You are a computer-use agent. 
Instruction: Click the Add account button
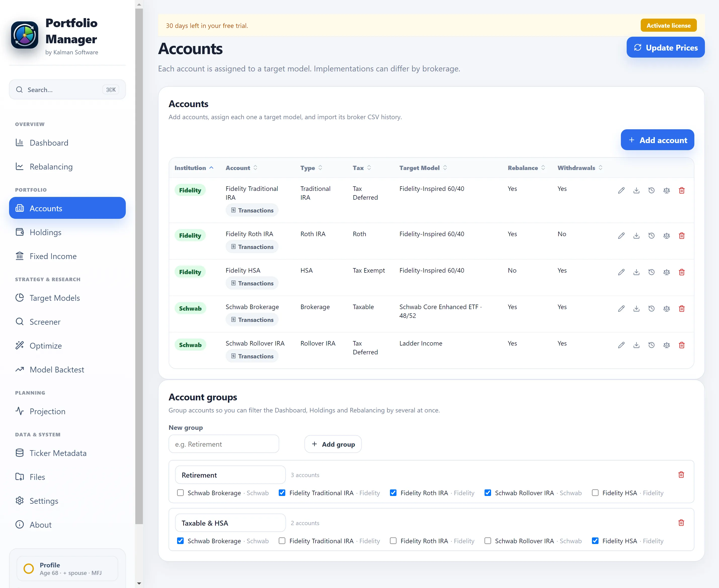tap(657, 140)
